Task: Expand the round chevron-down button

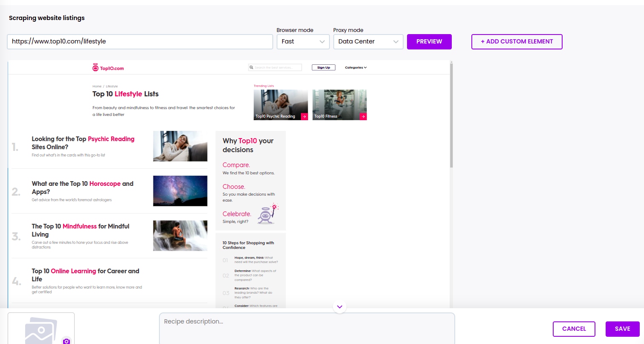Action: coord(340,306)
